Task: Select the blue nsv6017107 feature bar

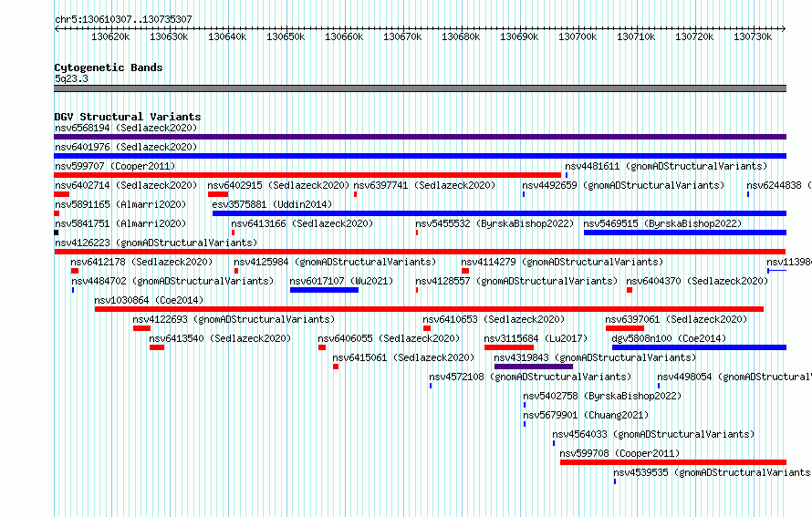Action: coord(324,290)
